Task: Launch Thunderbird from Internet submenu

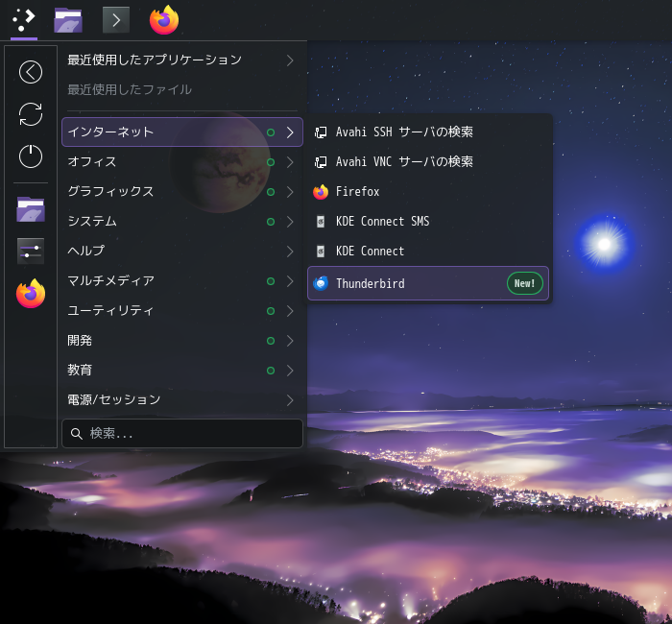Action: [428, 283]
